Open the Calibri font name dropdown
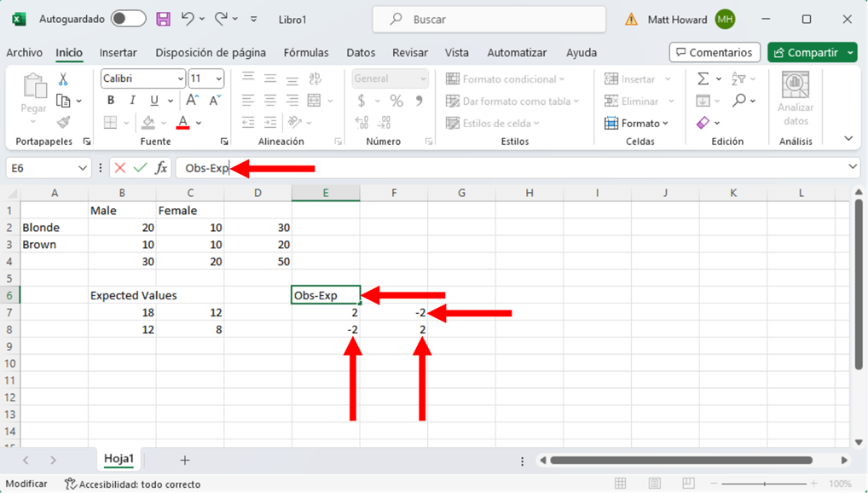Image resolution: width=868 pixels, height=493 pixels. [x=180, y=78]
